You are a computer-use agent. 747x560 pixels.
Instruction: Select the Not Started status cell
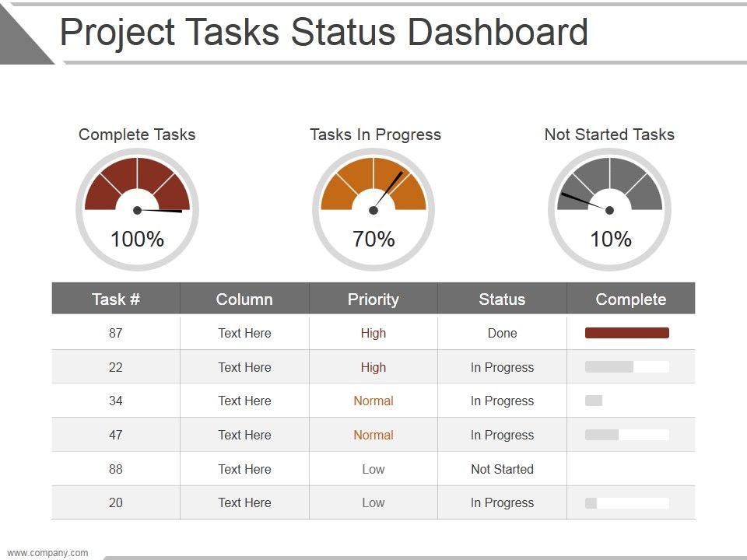[502, 469]
